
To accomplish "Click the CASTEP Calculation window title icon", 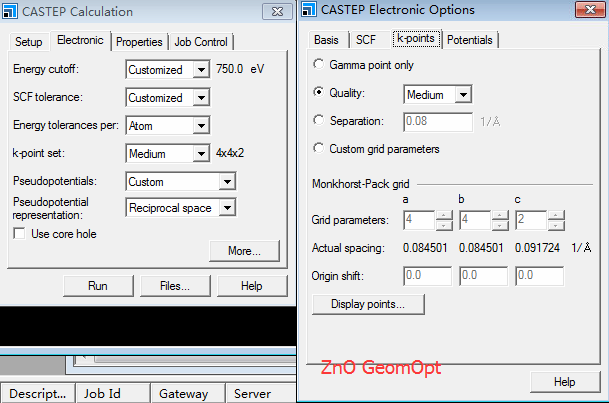I will [x=10, y=11].
